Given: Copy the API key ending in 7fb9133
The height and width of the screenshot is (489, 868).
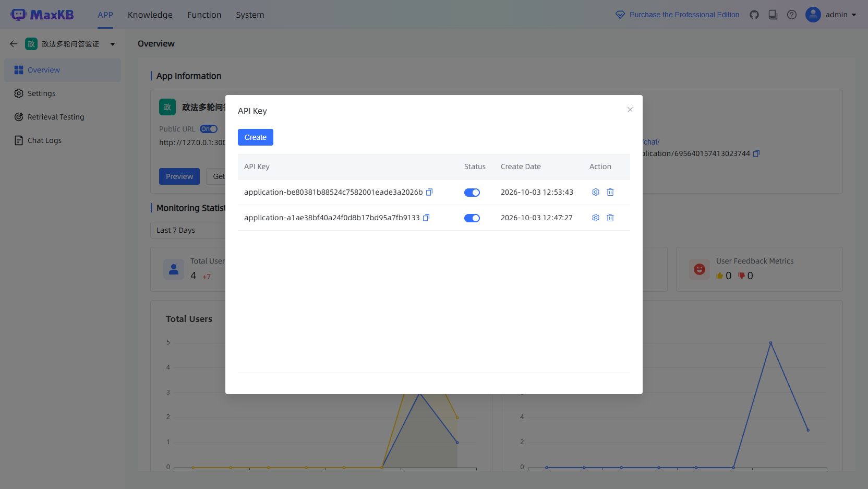Looking at the screenshot, I should click(426, 218).
